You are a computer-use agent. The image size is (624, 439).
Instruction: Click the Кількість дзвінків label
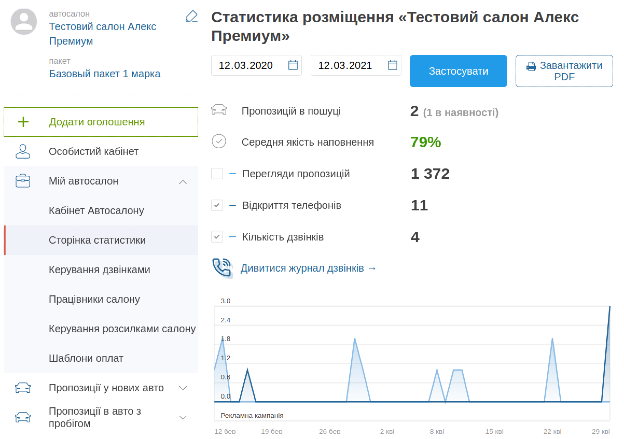(x=283, y=237)
